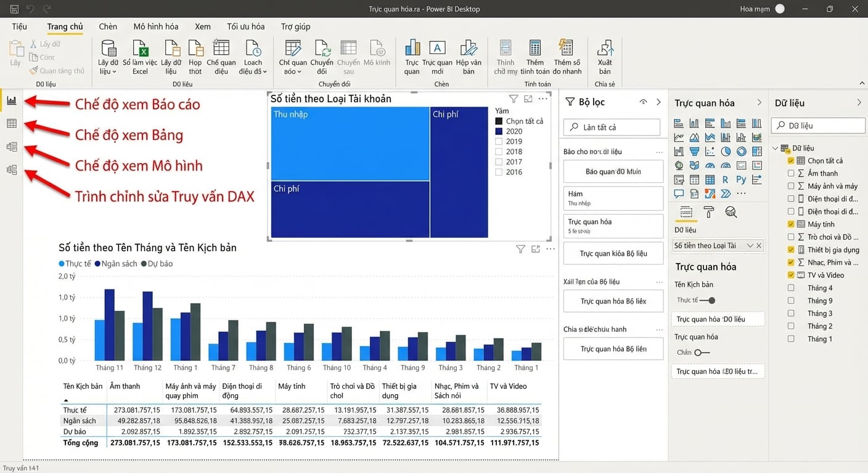Expand the Số tiền theo Loại Tài field chevron

point(750,246)
